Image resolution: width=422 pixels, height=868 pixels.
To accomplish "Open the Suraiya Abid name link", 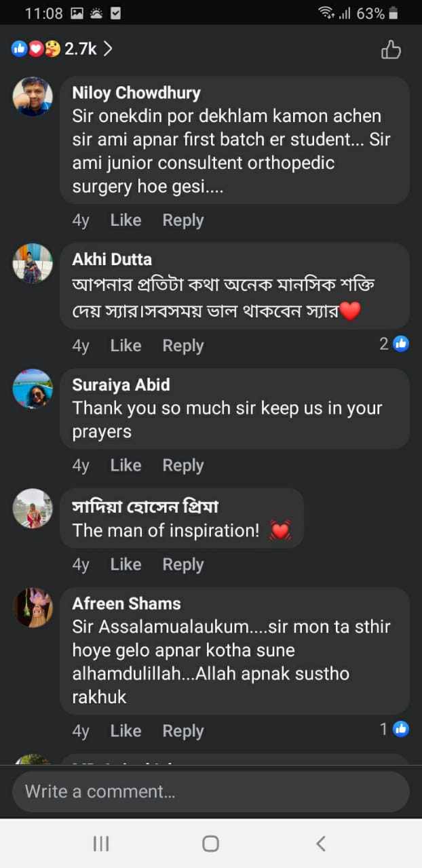I will tap(121, 384).
